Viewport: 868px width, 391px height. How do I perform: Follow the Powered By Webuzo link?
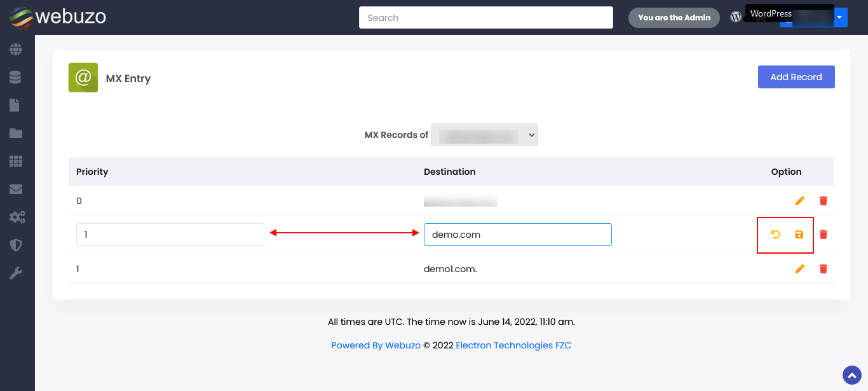click(x=376, y=345)
